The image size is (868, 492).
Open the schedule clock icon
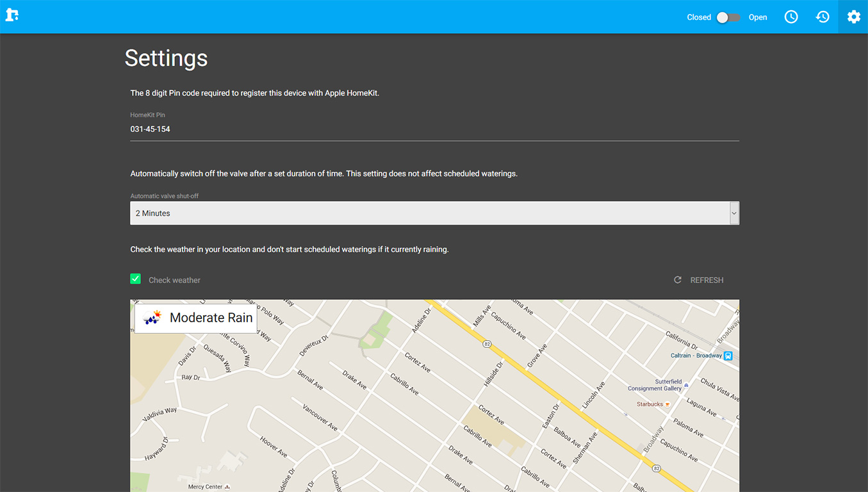coord(791,17)
